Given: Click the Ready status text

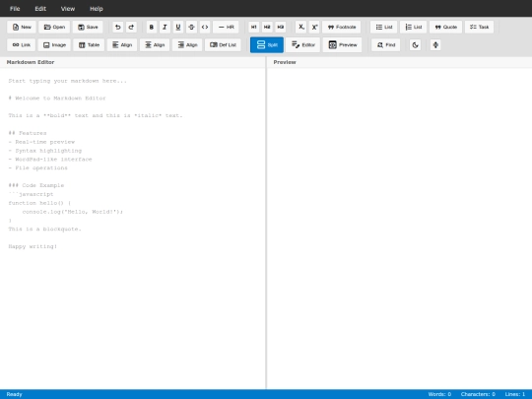Looking at the screenshot, I should tap(14, 394).
